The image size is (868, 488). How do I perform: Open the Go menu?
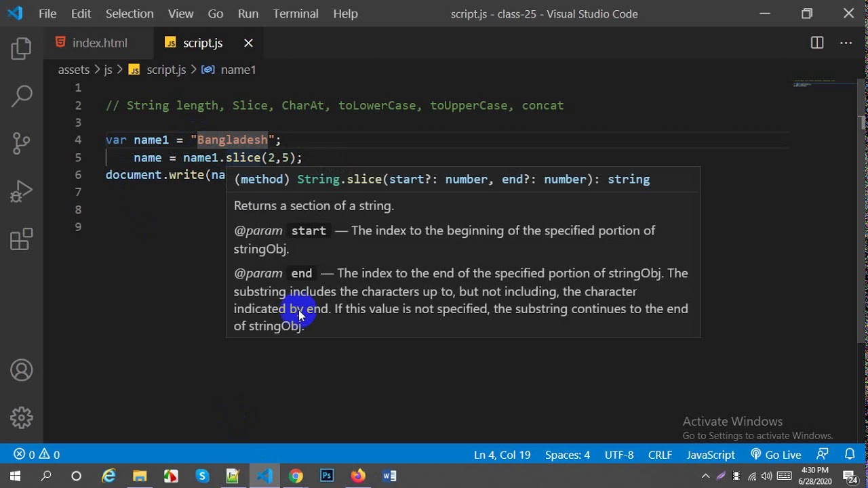[216, 14]
